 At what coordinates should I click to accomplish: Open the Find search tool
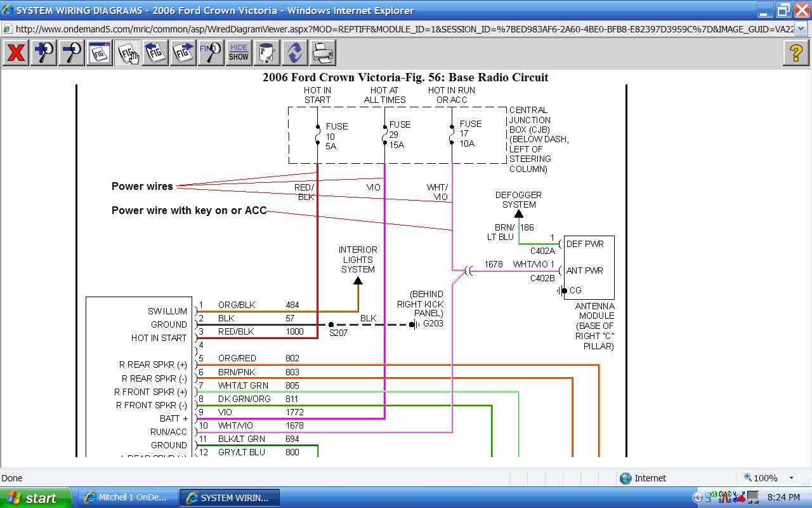pos(211,53)
